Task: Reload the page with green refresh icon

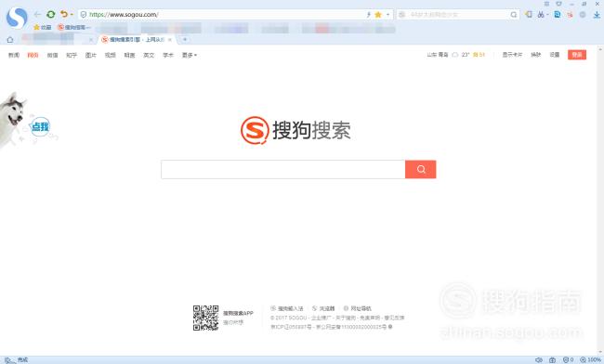Action: pyautogui.click(x=50, y=15)
